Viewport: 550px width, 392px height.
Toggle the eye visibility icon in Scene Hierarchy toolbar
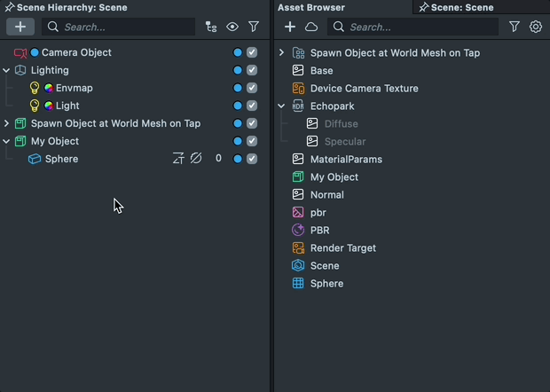[x=232, y=27]
